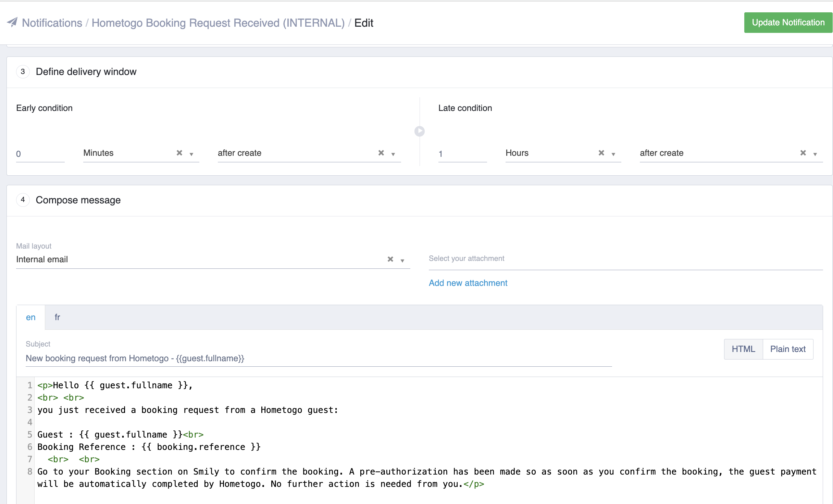Click the arrow icon between conditions
Image resolution: width=833 pixels, height=504 pixels.
(420, 131)
